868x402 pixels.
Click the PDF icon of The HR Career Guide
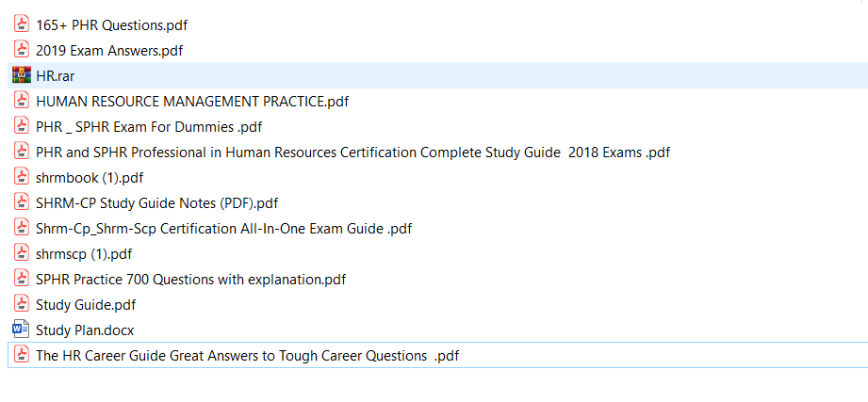point(21,355)
